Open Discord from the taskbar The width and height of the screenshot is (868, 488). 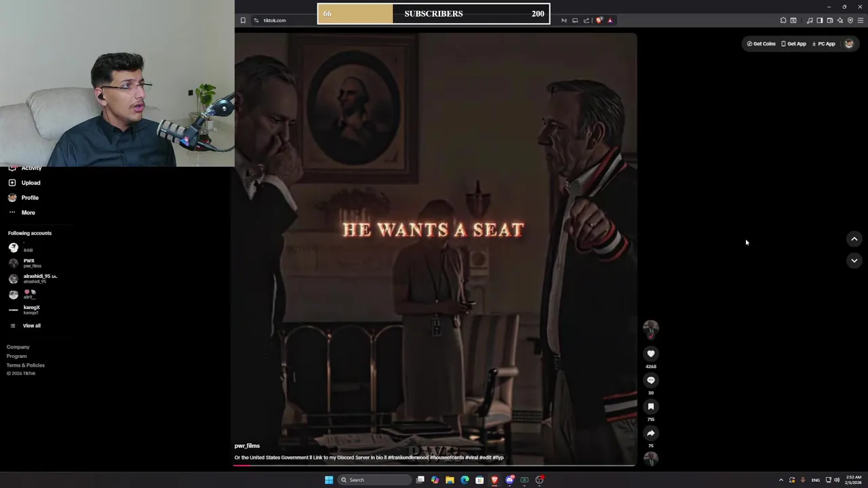point(509,480)
